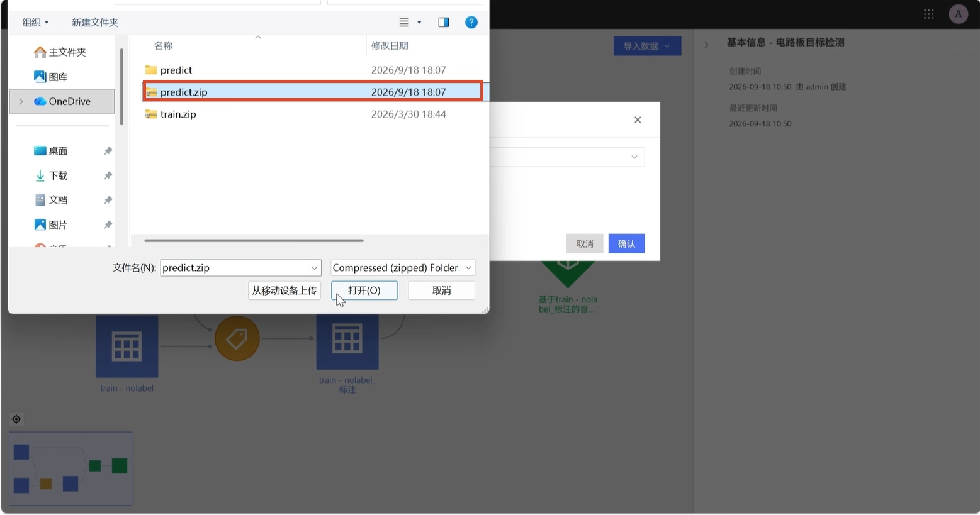
Task: Open the apps grid icon in header
Action: click(x=928, y=14)
